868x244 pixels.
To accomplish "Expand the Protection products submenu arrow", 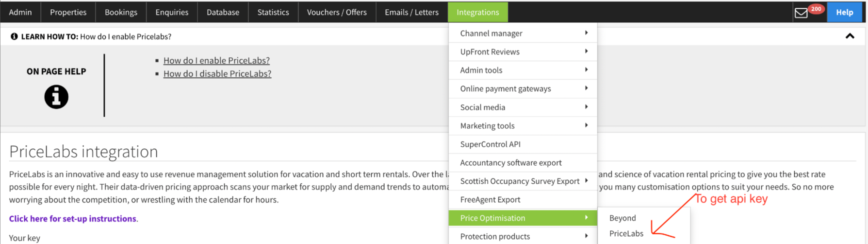I will tap(586, 236).
